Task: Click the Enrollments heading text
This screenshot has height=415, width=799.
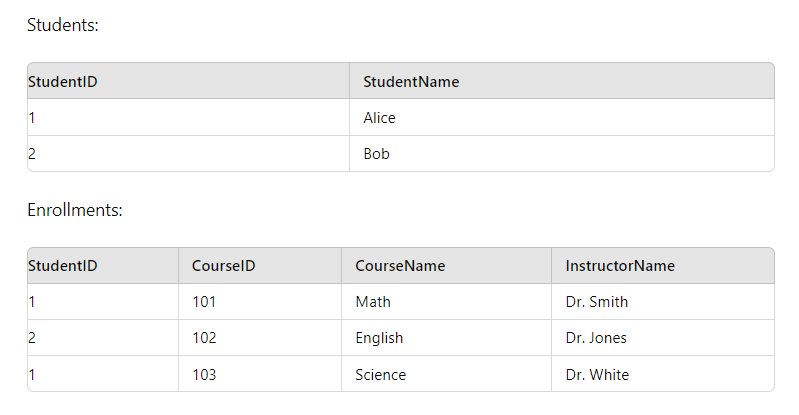Action: [75, 210]
